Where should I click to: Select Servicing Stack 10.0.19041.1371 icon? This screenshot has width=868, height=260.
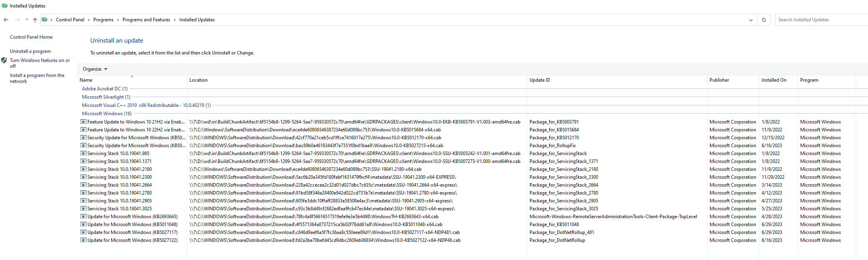[84, 161]
